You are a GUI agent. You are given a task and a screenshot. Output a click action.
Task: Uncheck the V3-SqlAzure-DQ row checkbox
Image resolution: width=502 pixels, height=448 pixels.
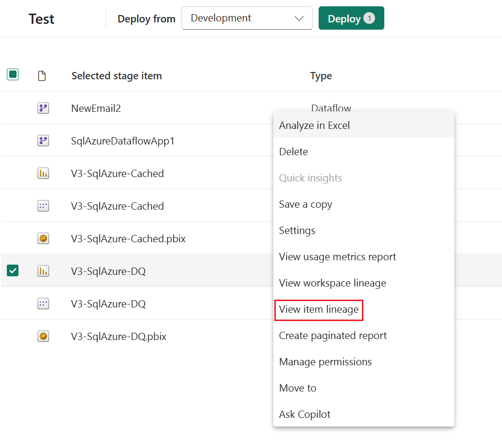click(x=13, y=270)
